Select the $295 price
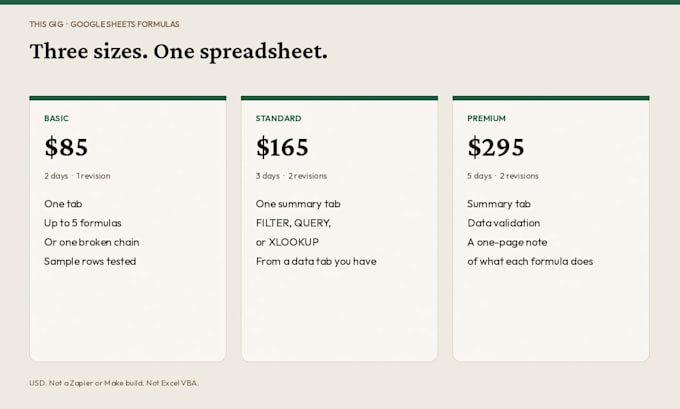 pyautogui.click(x=496, y=147)
